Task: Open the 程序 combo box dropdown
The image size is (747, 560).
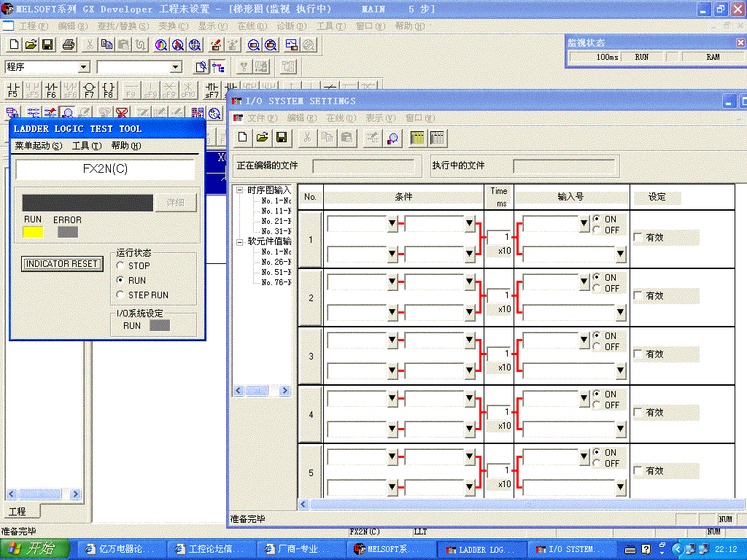Action: [x=84, y=66]
